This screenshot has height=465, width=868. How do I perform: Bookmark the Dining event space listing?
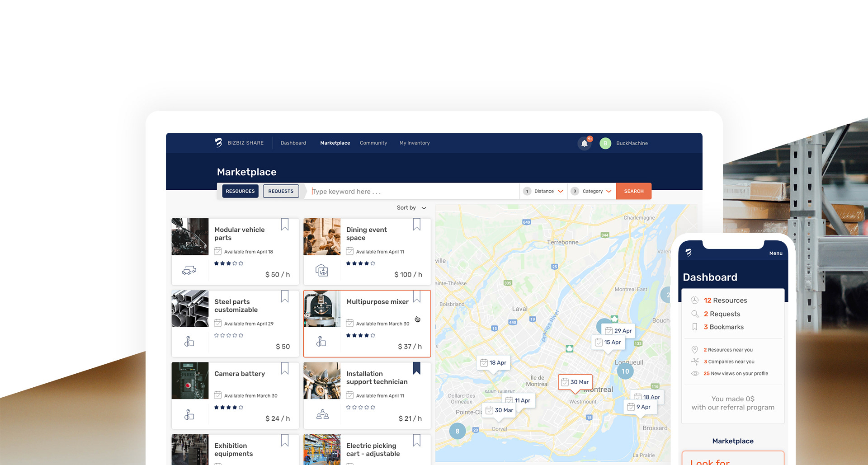[x=417, y=225]
